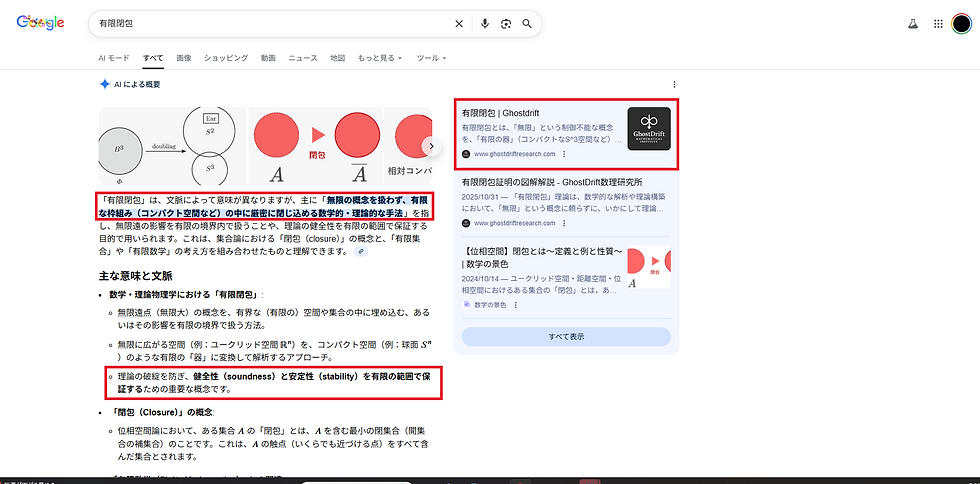The height and width of the screenshot is (484, 980).
Task: Open the Google apps grid icon
Action: 938,24
